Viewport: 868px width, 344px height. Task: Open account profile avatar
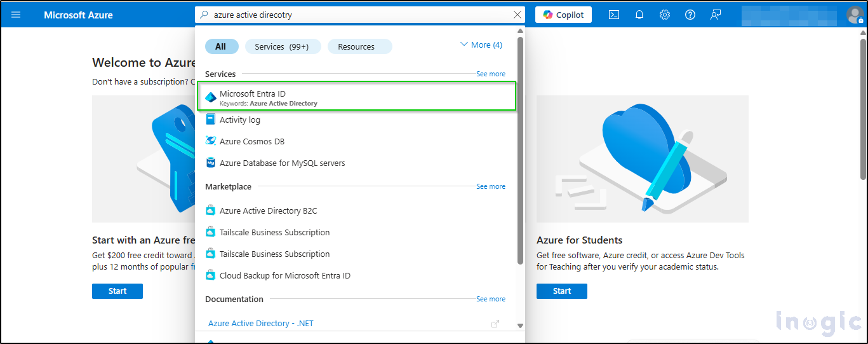pos(855,15)
